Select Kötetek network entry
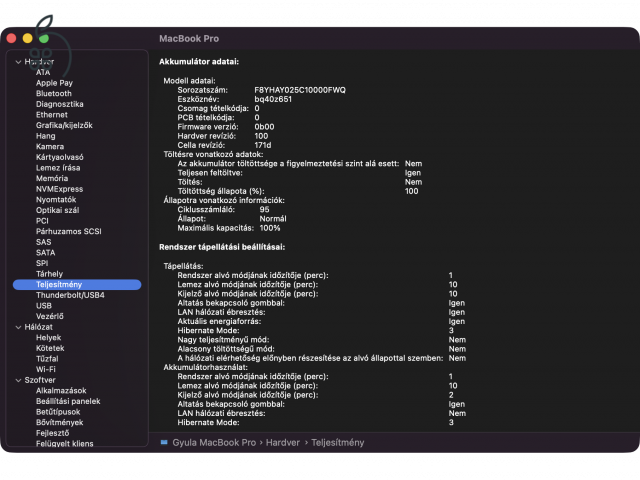The height and width of the screenshot is (480, 640). coord(50,348)
